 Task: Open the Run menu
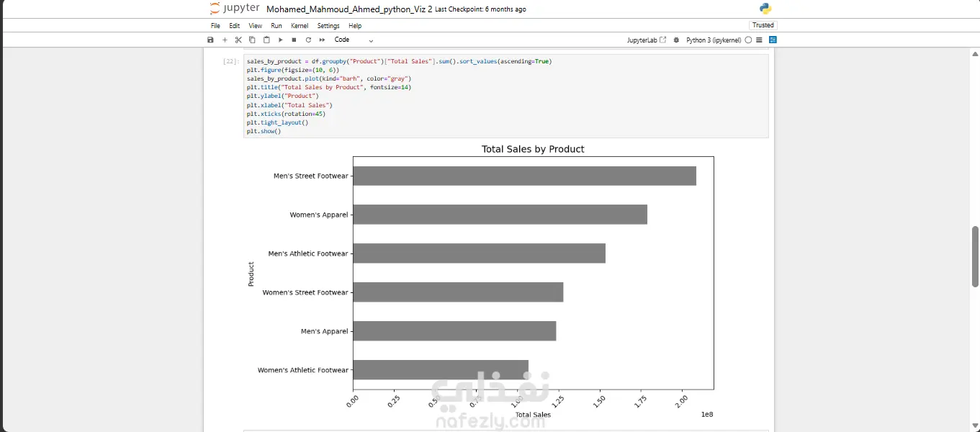click(277, 26)
